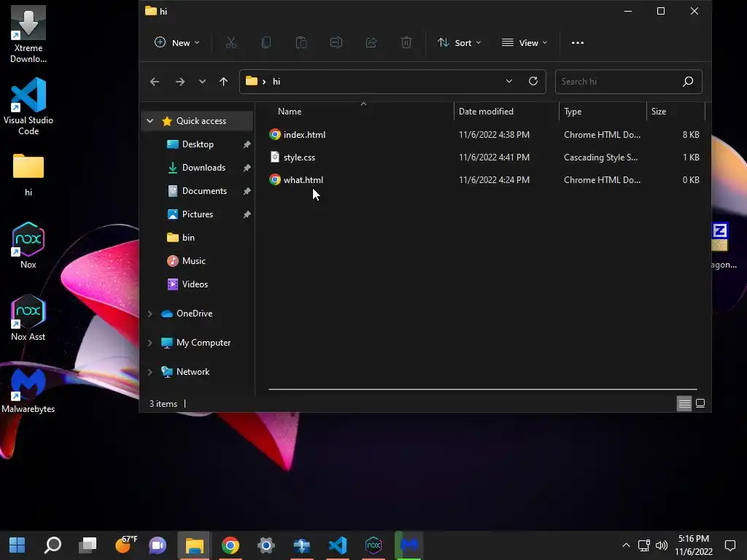This screenshot has height=560, width=747.
Task: Click the search magnifier icon in Explorer
Action: (x=687, y=82)
